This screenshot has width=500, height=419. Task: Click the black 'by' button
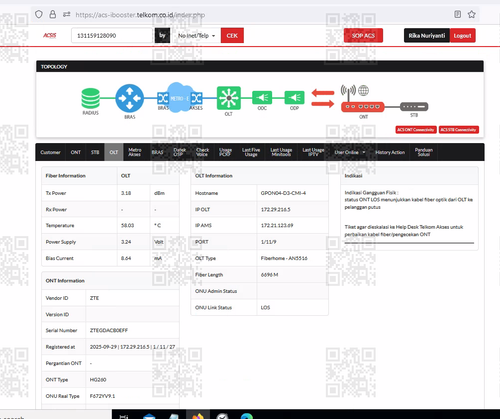(162, 36)
